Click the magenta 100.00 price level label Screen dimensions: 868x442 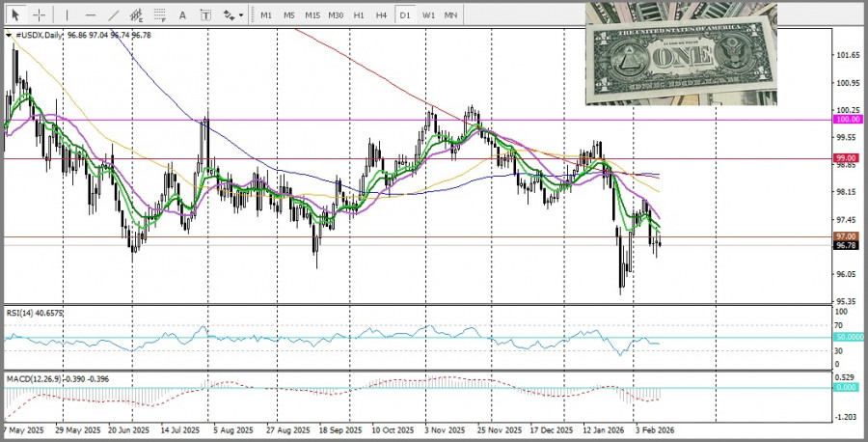848,120
